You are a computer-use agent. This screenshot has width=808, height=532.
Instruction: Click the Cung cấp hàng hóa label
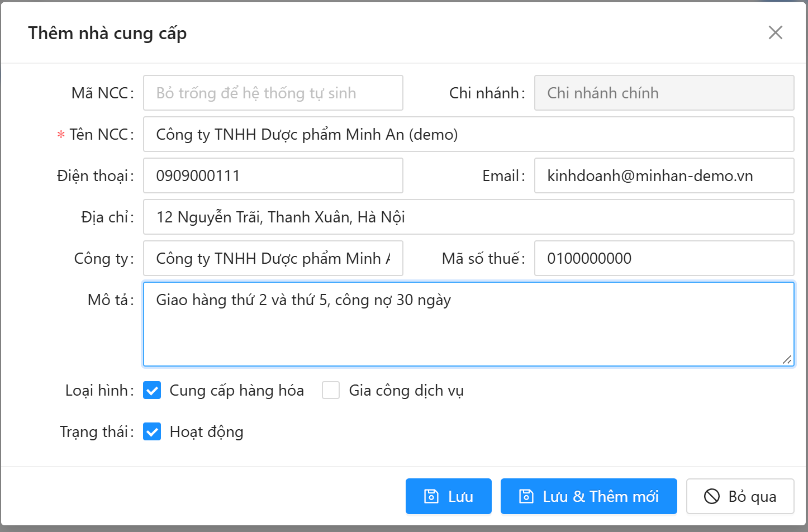tap(237, 390)
